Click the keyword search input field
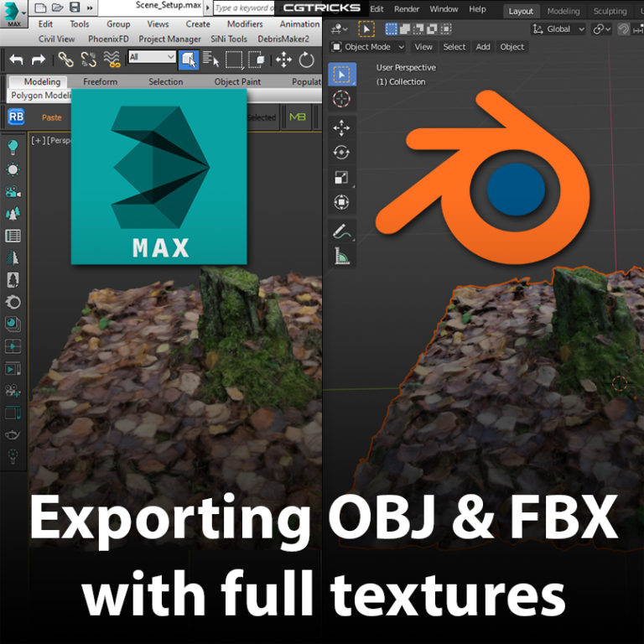This screenshot has height=644, width=644. [244, 8]
